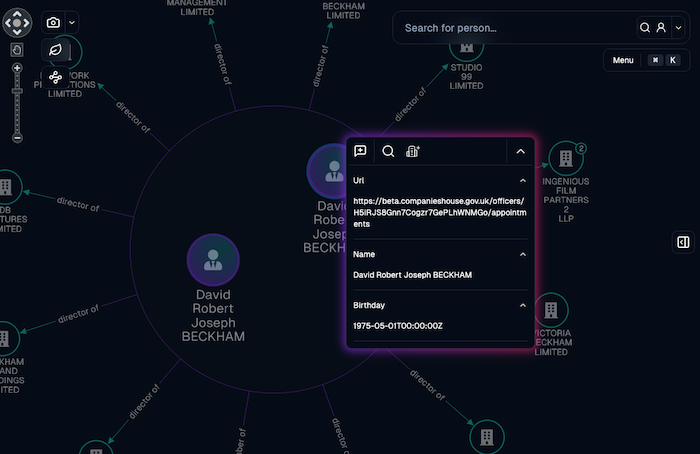Click the search icon in node popup
Image resolution: width=700 pixels, height=454 pixels.
click(388, 151)
